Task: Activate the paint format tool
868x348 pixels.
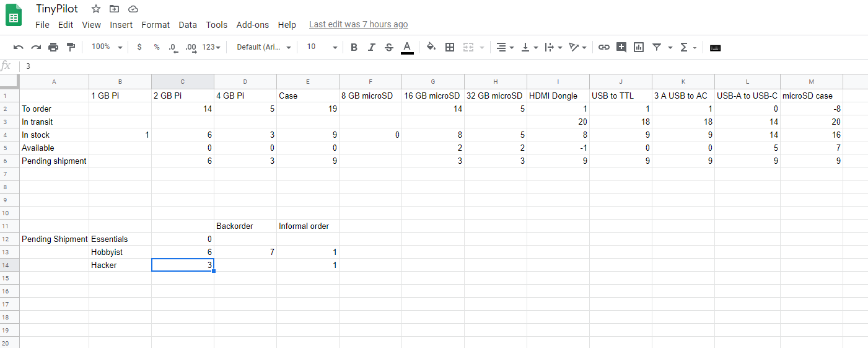Action: [x=71, y=47]
